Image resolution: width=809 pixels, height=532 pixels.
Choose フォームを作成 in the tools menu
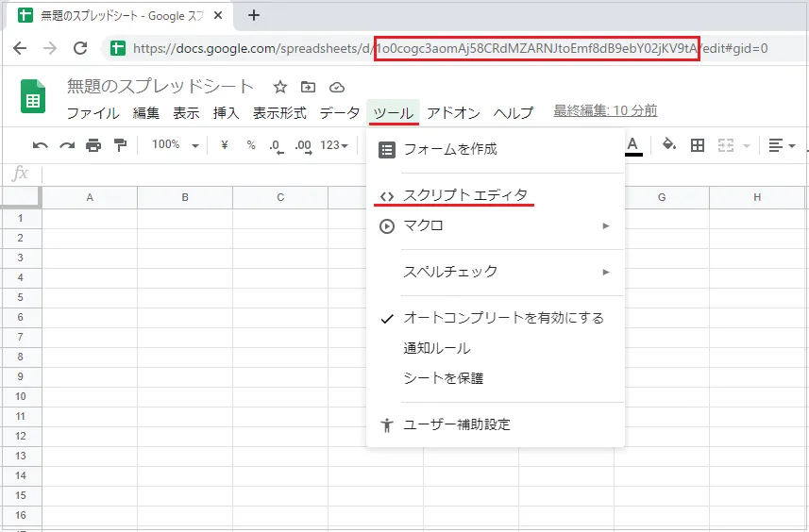449,149
